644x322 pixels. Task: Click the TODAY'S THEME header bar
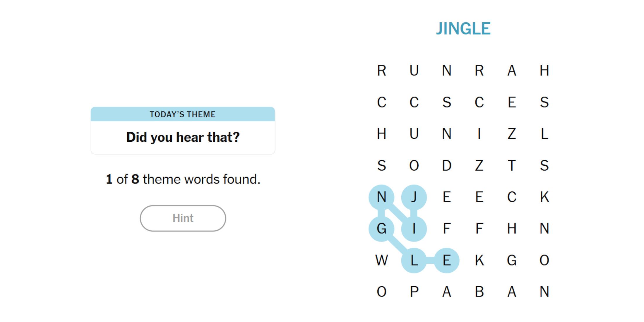tap(183, 114)
